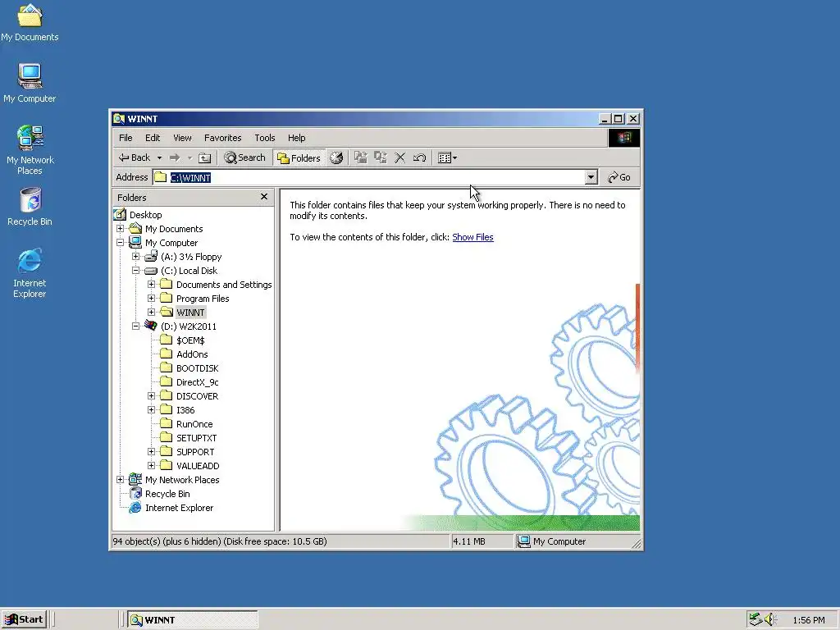
Task: Collapse the (C:) Local Disk node
Action: 135,271
